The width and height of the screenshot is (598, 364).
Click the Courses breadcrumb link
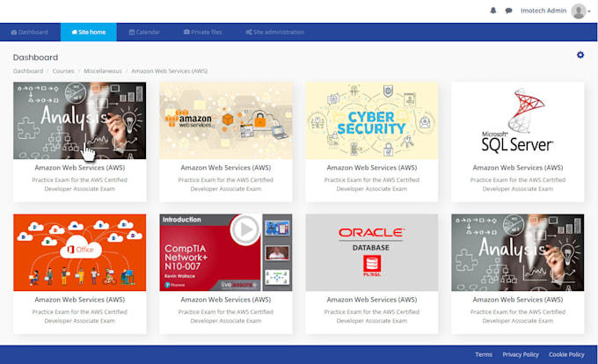[x=63, y=71]
